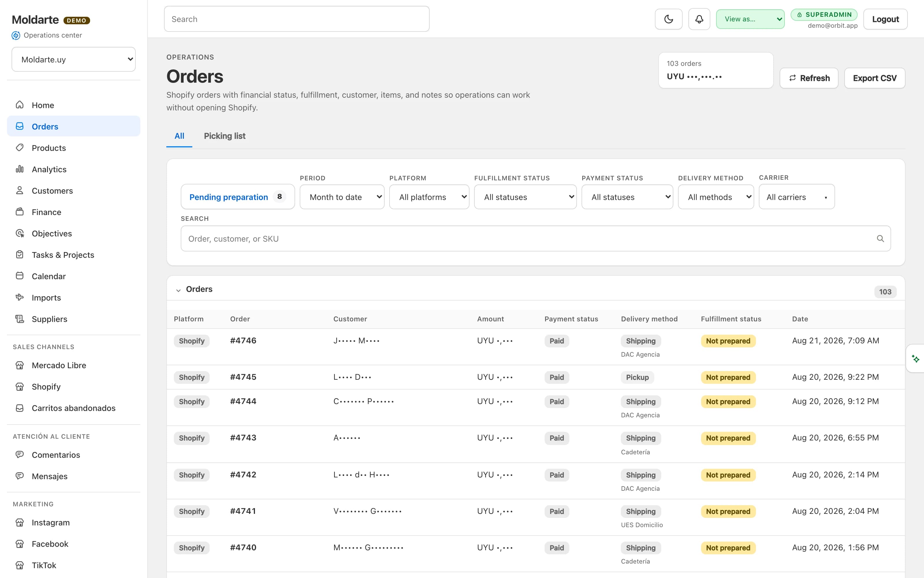The image size is (924, 578).
Task: Open the All platforms dropdown
Action: pos(429,197)
